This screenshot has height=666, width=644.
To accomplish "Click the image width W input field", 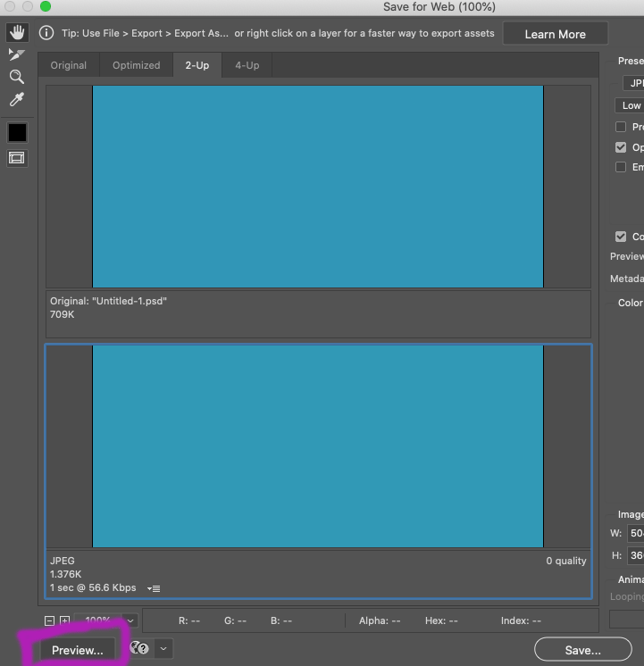I will 635,533.
